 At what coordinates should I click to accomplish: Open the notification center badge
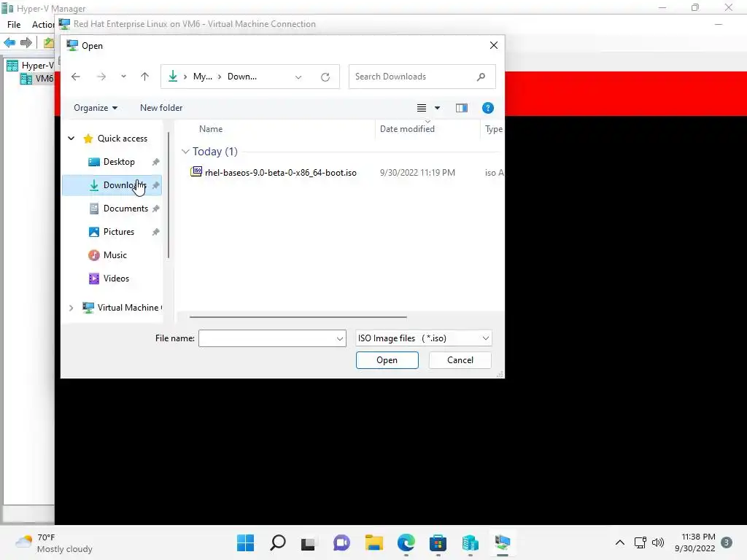[726, 542]
